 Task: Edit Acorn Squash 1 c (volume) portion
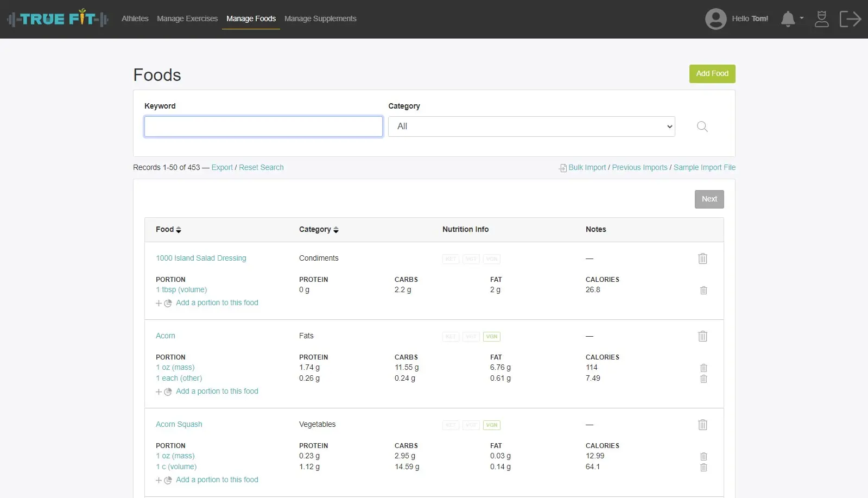pyautogui.click(x=176, y=467)
